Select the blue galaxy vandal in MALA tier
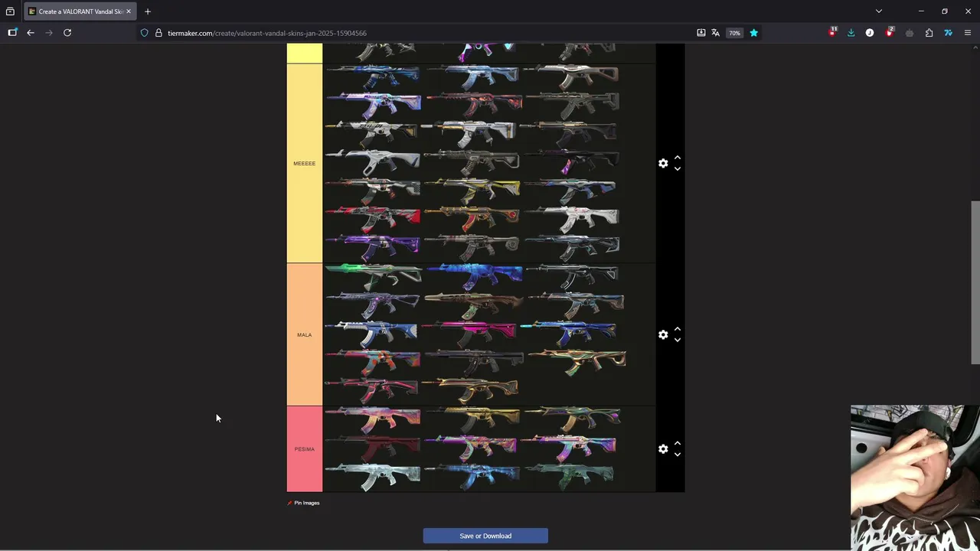980x551 pixels. click(474, 276)
